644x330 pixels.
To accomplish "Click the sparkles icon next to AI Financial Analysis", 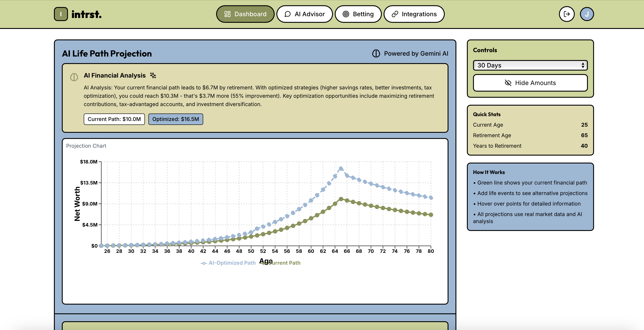I will pyautogui.click(x=153, y=75).
